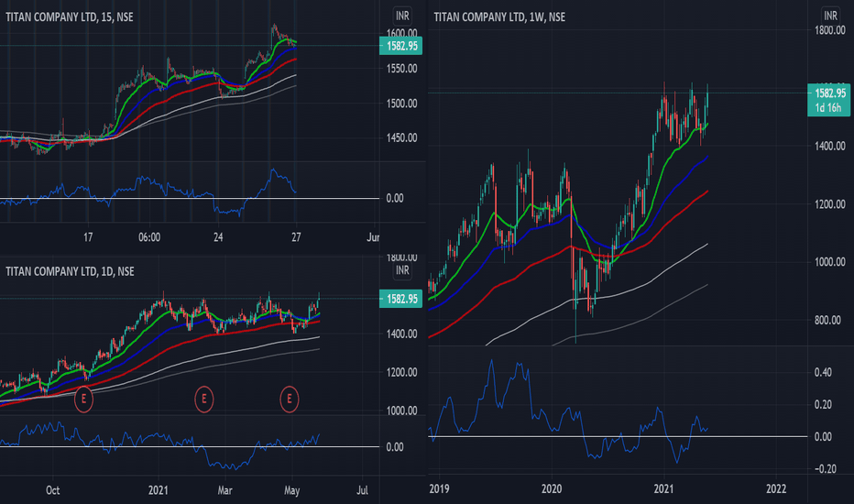Click the Oct label on daily time axis

tap(53, 490)
